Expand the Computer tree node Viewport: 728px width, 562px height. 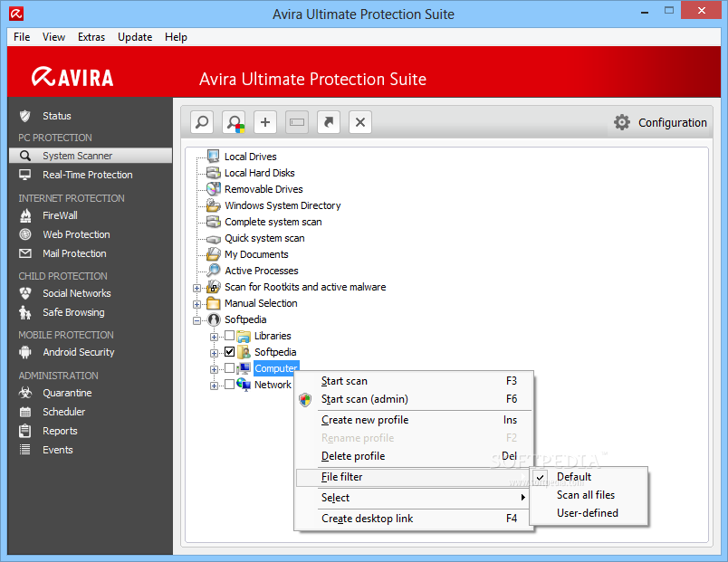tap(214, 370)
